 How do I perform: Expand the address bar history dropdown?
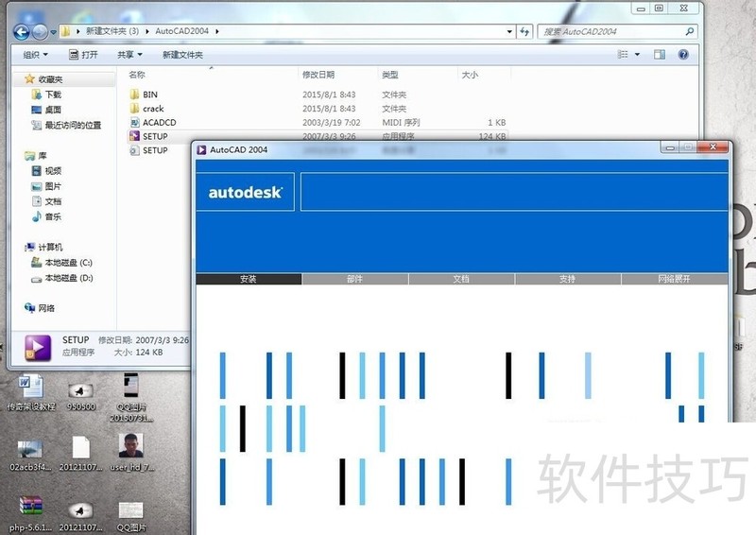(509, 32)
